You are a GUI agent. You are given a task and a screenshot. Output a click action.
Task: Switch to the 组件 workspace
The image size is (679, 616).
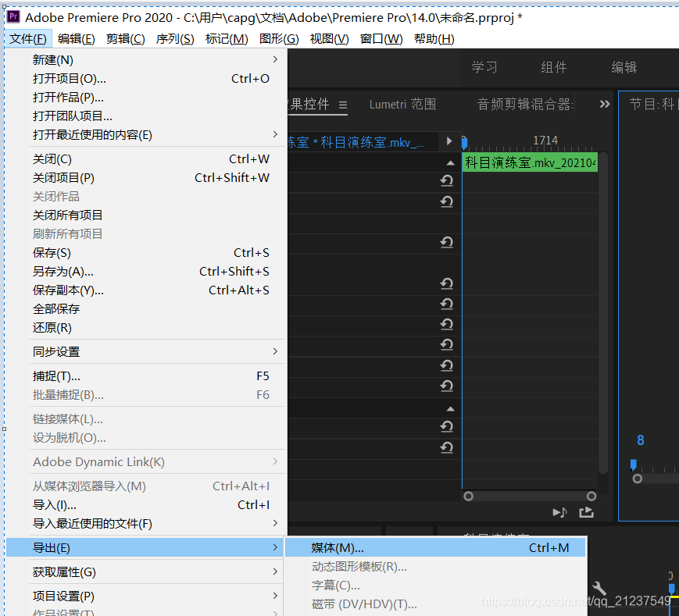pos(553,67)
